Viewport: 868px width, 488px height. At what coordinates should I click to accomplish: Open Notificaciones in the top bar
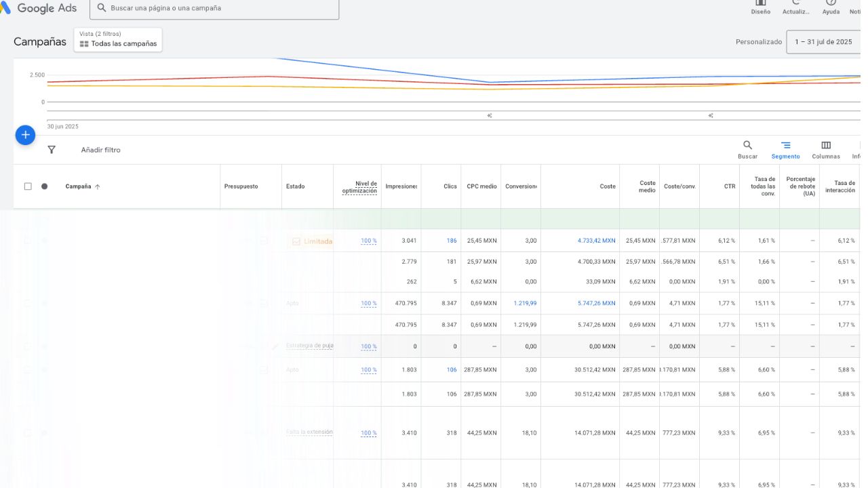[x=855, y=5]
